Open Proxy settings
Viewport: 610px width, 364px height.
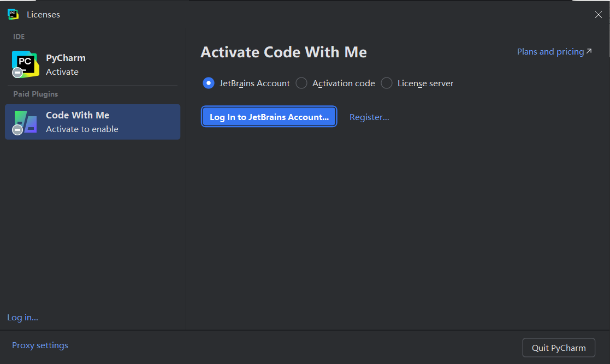(40, 345)
